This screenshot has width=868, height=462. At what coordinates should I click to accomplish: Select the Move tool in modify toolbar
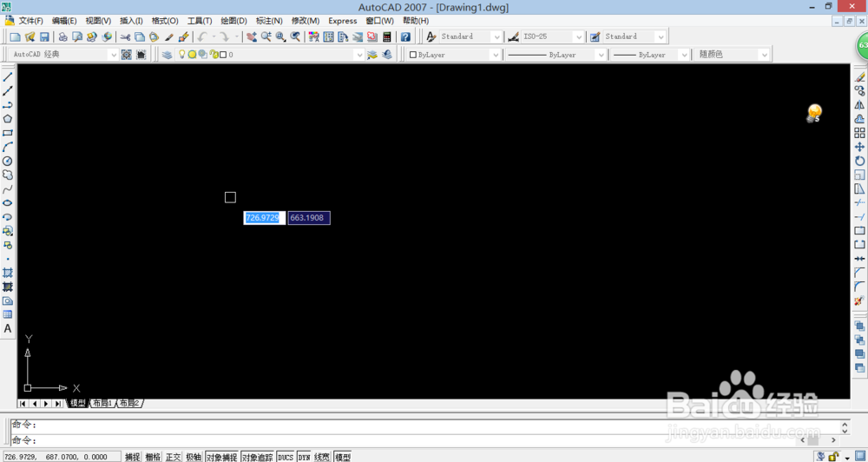pos(859,147)
